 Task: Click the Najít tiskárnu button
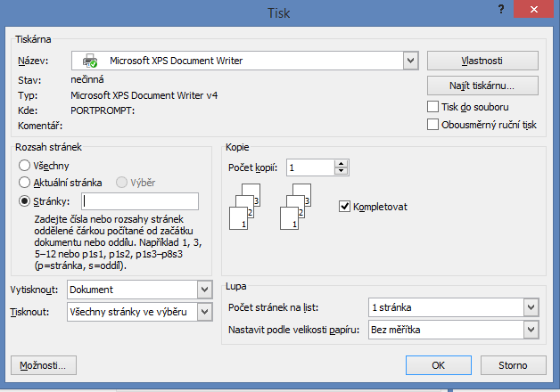coord(482,86)
